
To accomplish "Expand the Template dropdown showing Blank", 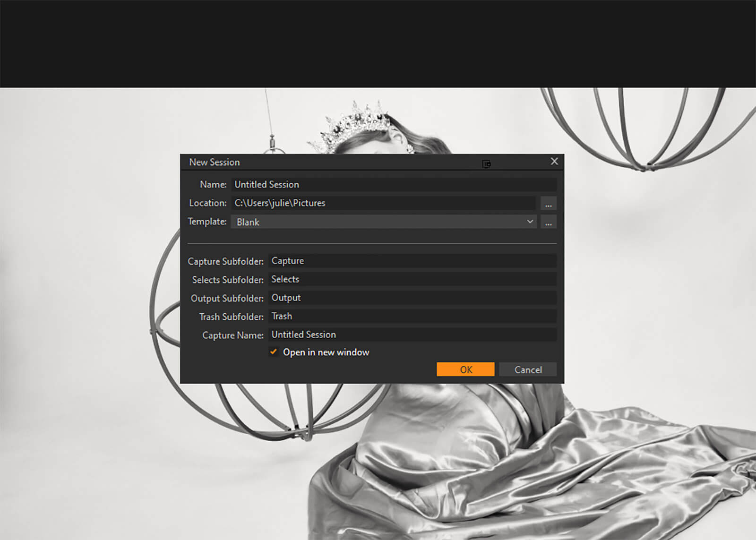I will pos(383,222).
